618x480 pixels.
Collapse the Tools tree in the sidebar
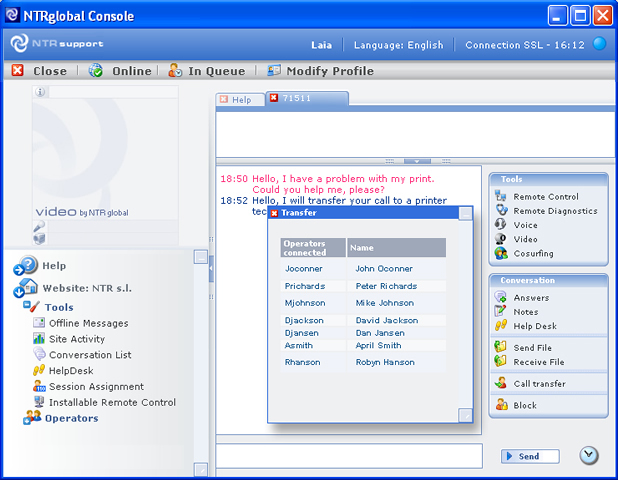point(27,308)
